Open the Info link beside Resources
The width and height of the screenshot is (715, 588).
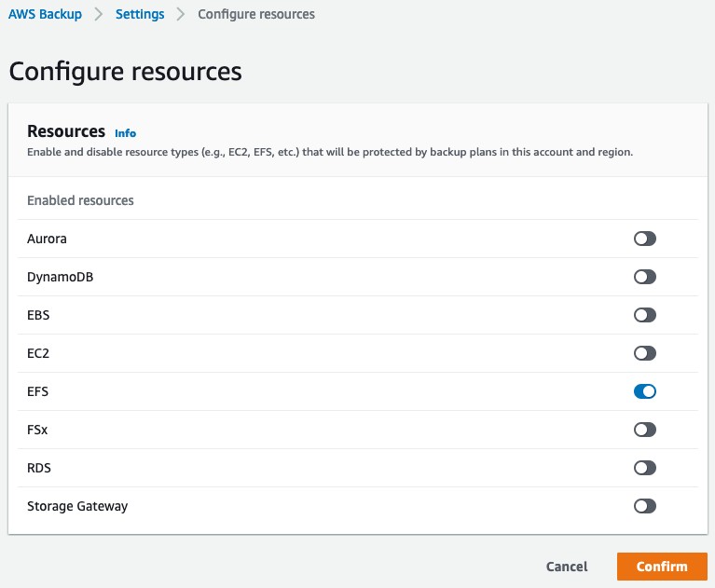pos(125,133)
